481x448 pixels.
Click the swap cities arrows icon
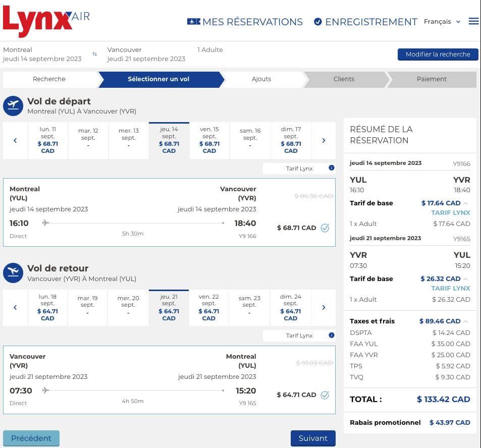(x=94, y=54)
